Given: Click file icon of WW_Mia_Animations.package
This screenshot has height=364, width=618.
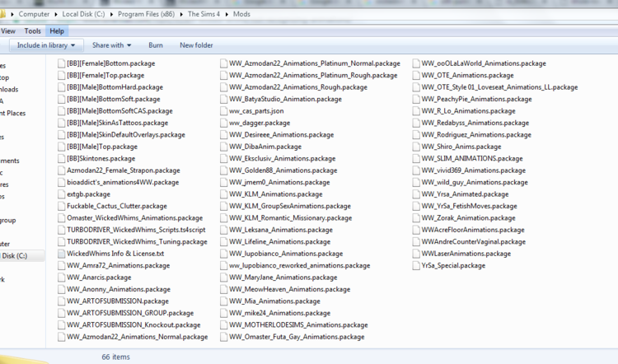Looking at the screenshot, I should (223, 301).
